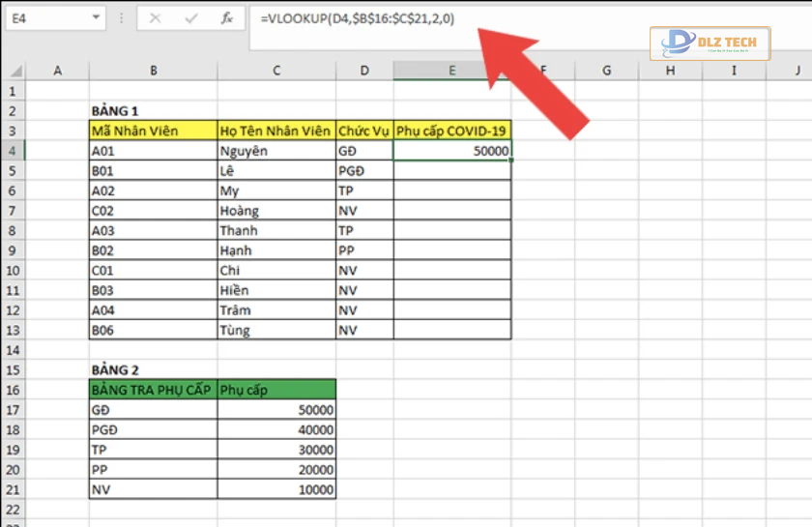Select cell PGĐ in row 5

coord(364,170)
